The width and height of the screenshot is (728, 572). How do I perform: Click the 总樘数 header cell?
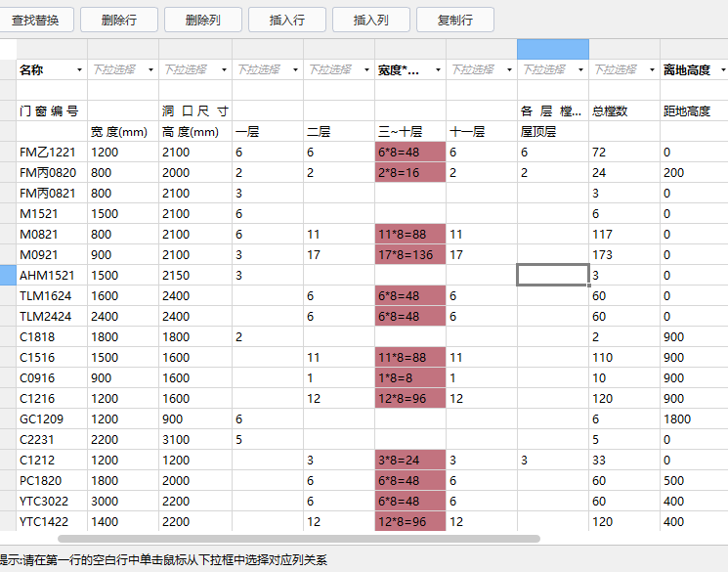tap(624, 111)
